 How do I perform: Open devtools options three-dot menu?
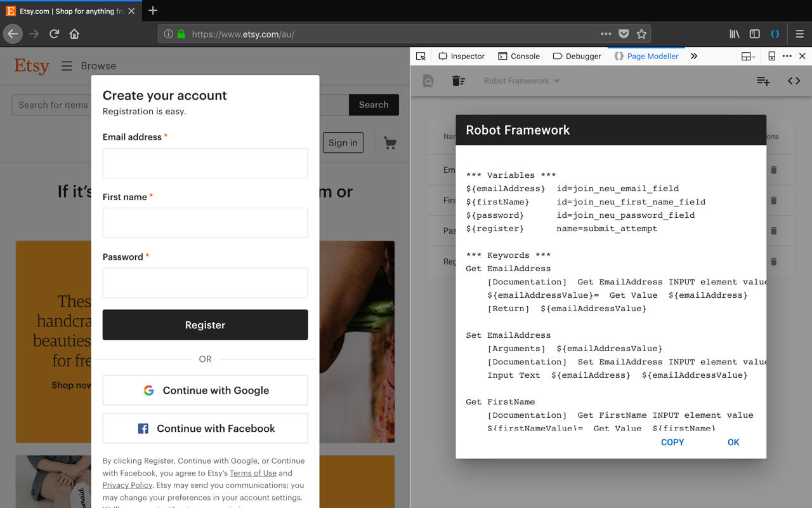click(x=787, y=56)
